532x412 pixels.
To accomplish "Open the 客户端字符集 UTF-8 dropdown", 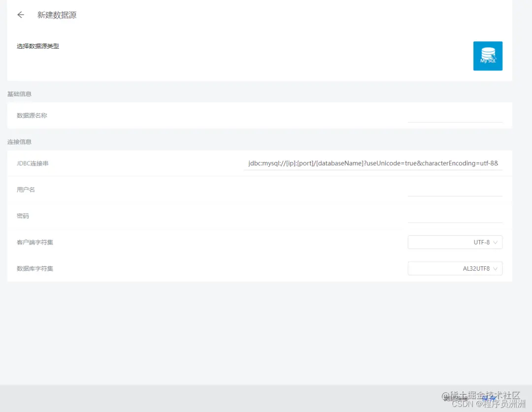I will tap(455, 242).
